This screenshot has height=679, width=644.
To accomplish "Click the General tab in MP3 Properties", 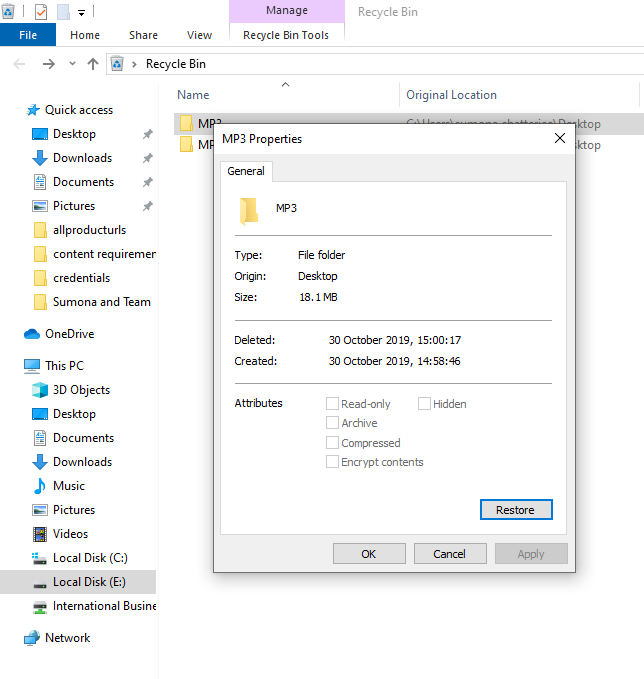I will [x=246, y=171].
